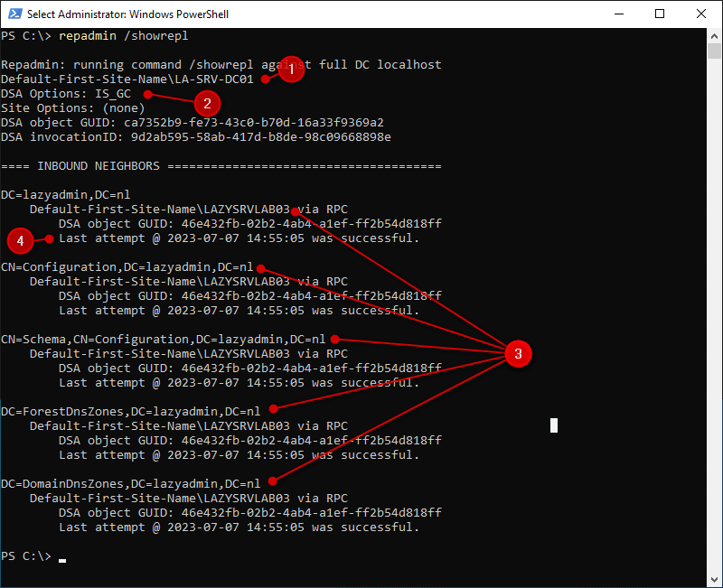The width and height of the screenshot is (723, 588).
Task: Click the 'DC=DomainDnsZones,DC=lazyadmin,DC=nl' line
Action: (x=131, y=484)
